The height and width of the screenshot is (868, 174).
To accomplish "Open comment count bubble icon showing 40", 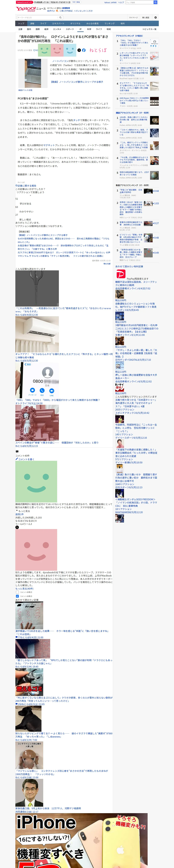I will tap(36, 50).
